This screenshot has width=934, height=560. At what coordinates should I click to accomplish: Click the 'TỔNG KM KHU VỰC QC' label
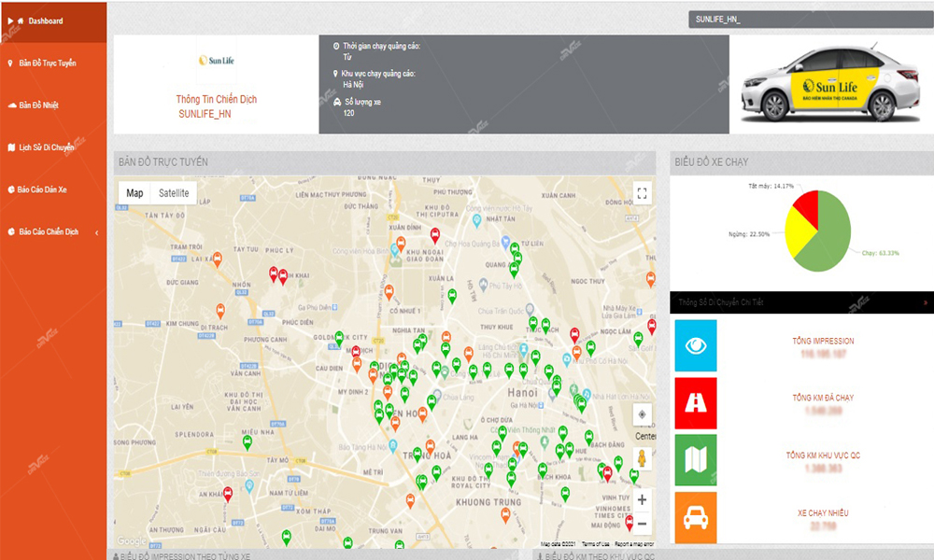(x=823, y=455)
